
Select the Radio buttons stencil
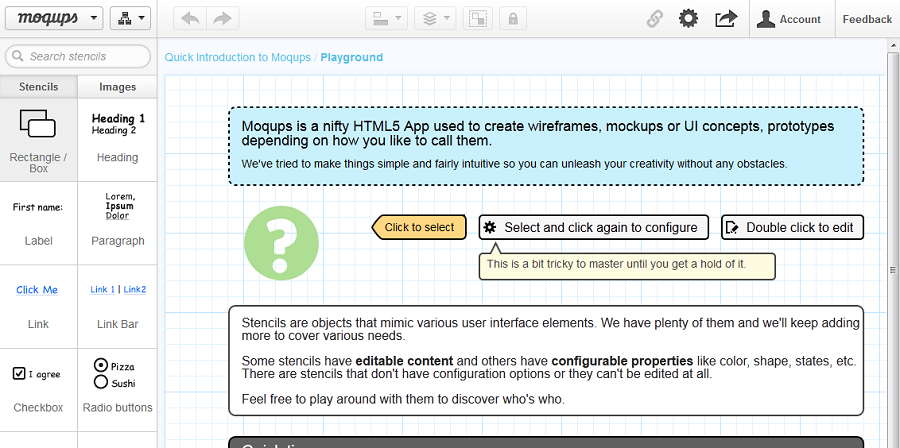(x=117, y=390)
